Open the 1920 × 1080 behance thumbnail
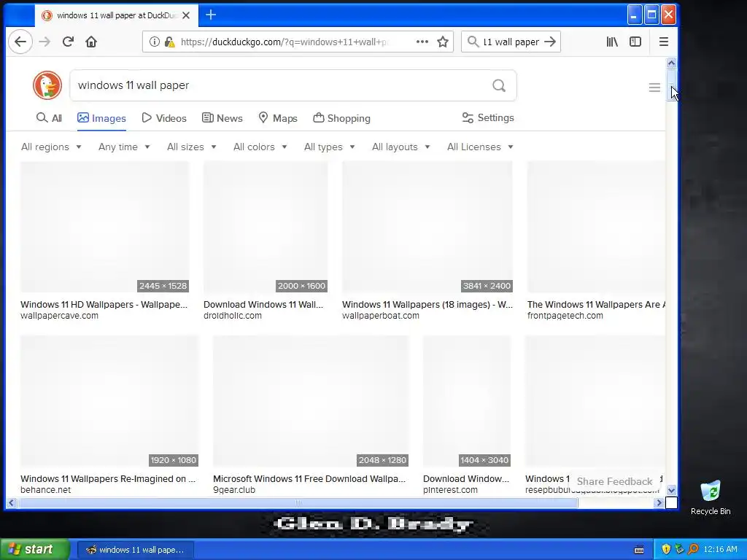 pyautogui.click(x=109, y=402)
